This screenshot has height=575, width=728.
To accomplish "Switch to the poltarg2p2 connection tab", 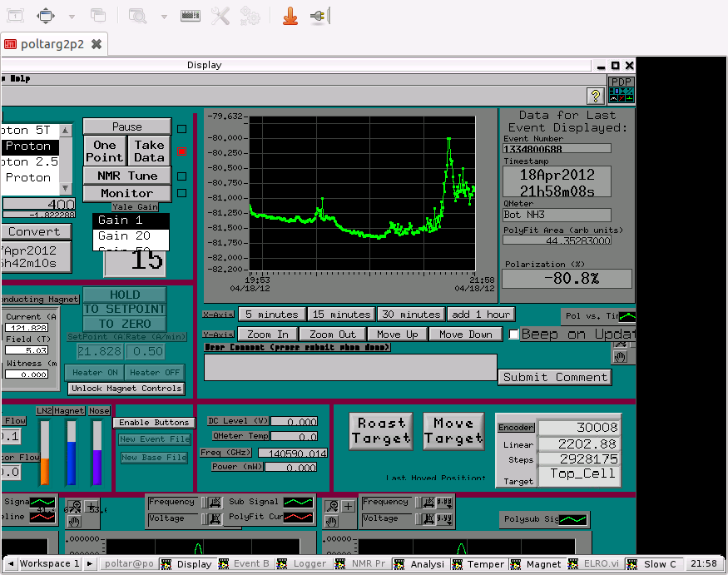I will coord(52,44).
